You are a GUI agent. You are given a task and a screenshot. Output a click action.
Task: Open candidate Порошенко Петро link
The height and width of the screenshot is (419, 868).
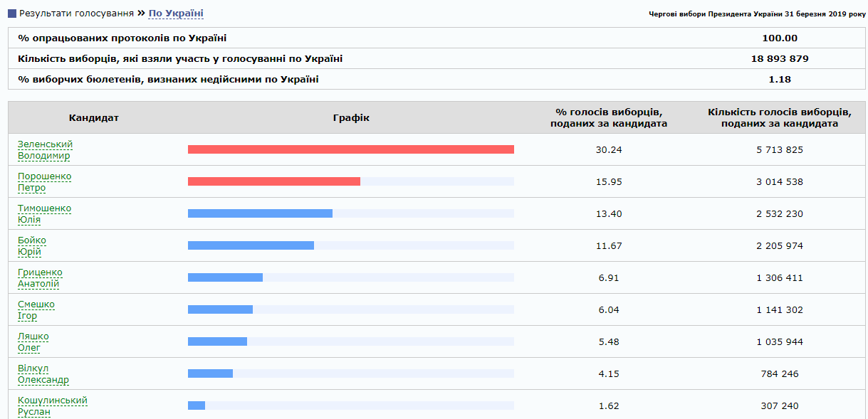[44, 182]
